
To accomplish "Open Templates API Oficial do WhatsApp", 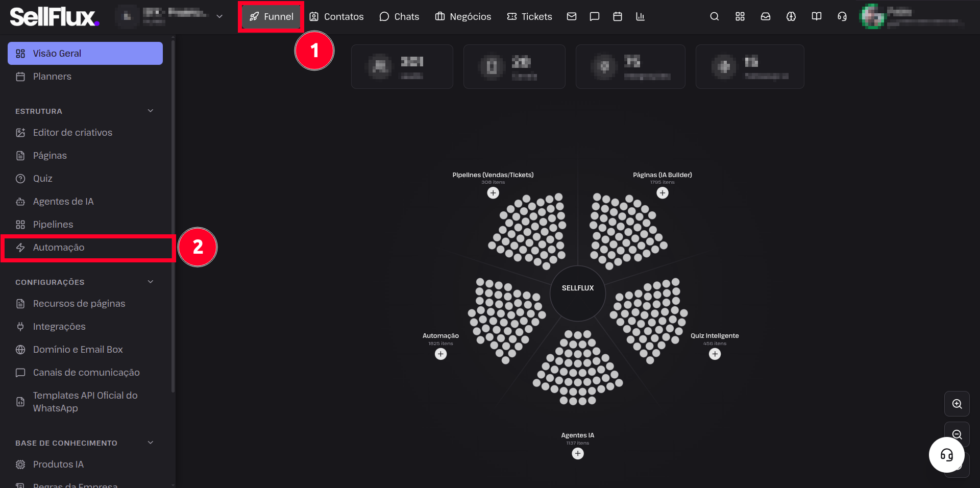I will [85, 402].
